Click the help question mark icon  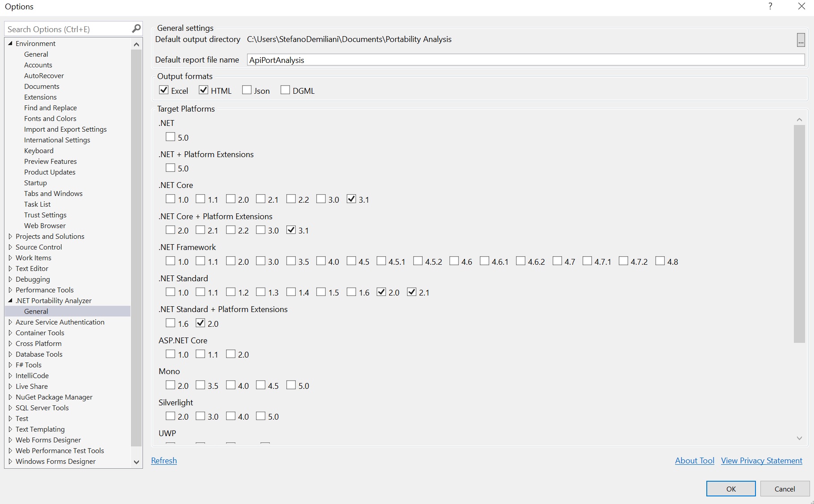[770, 6]
